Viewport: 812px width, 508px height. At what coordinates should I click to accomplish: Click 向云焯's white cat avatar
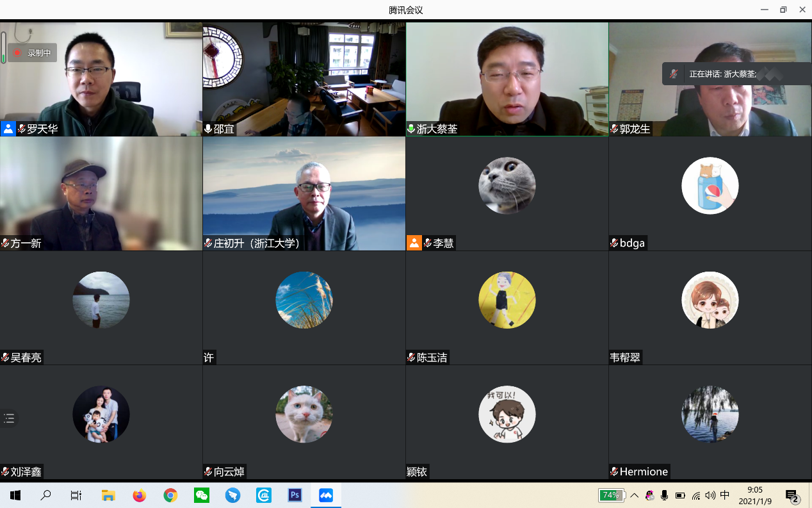(x=304, y=414)
